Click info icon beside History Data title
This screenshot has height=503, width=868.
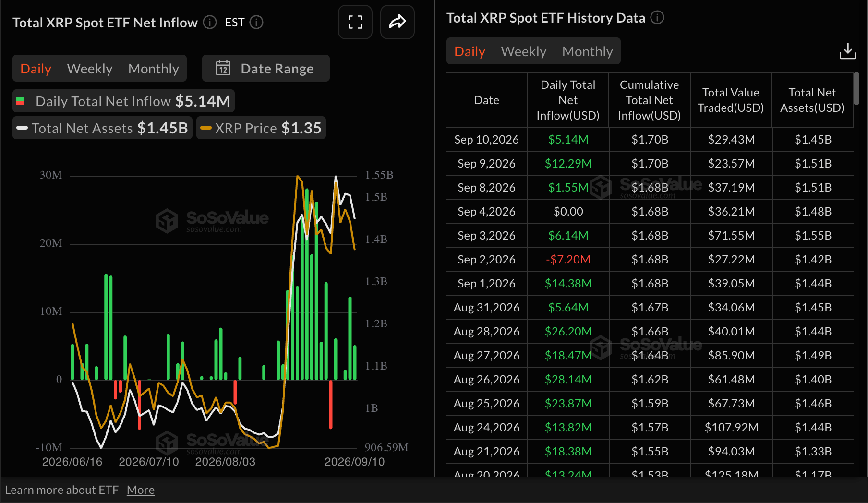click(657, 18)
